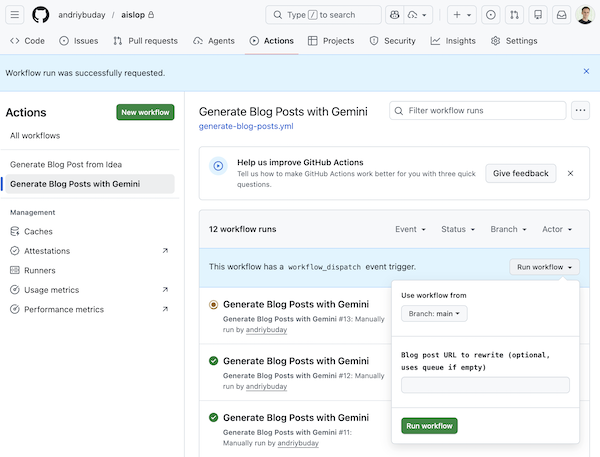Click the New workflow button
The image size is (600, 457).
click(x=145, y=112)
